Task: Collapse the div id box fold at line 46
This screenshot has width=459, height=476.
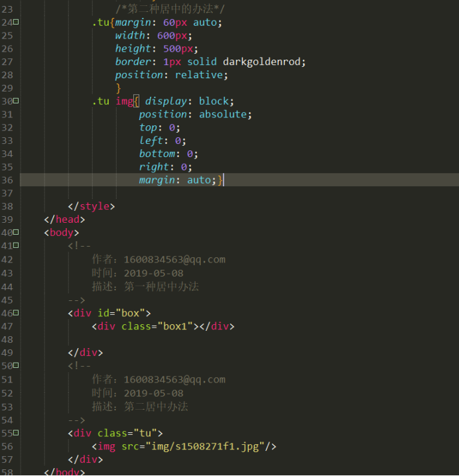Action: pos(16,313)
